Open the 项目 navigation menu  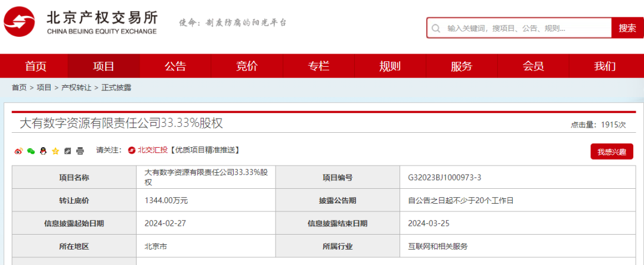pyautogui.click(x=104, y=66)
